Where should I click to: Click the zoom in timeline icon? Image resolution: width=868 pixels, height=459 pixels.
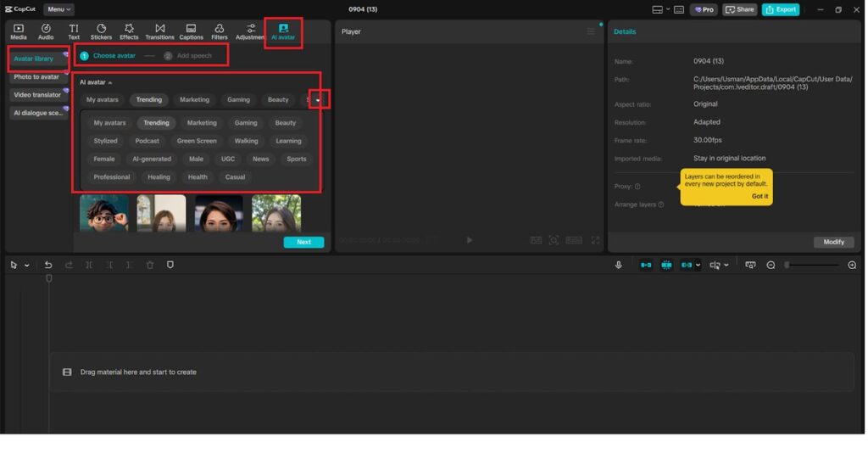(852, 265)
